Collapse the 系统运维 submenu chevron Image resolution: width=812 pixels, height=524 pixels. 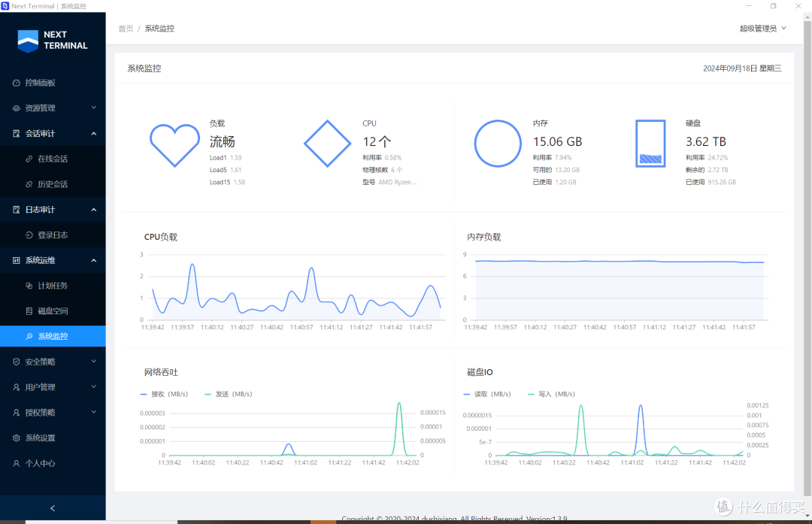(94, 260)
